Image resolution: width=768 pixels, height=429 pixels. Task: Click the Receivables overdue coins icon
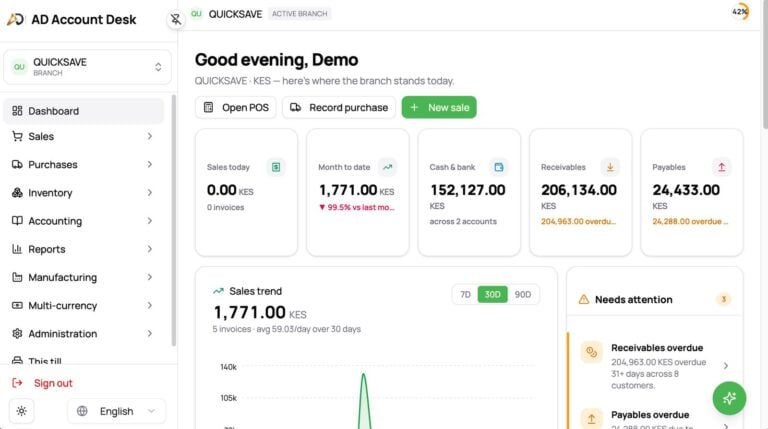[592, 352]
